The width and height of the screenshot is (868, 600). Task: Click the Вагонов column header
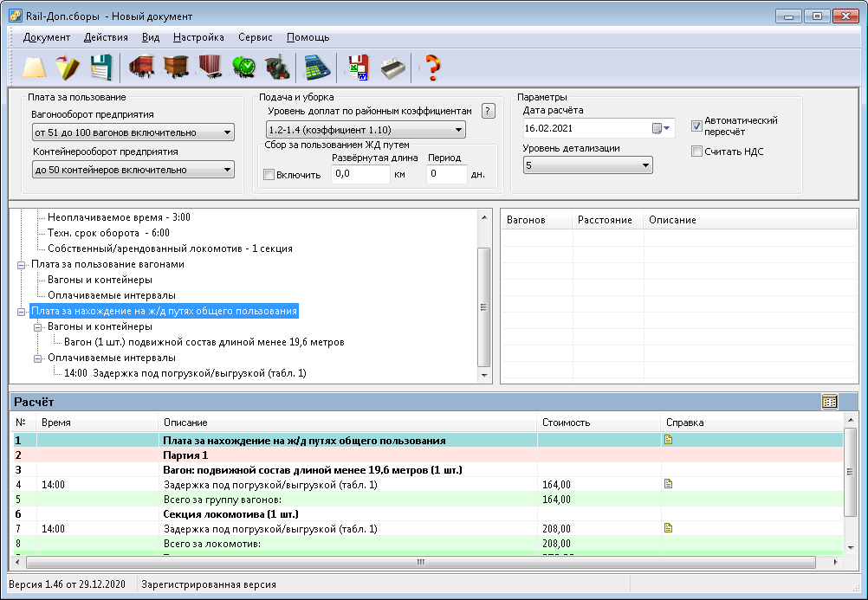(x=537, y=220)
